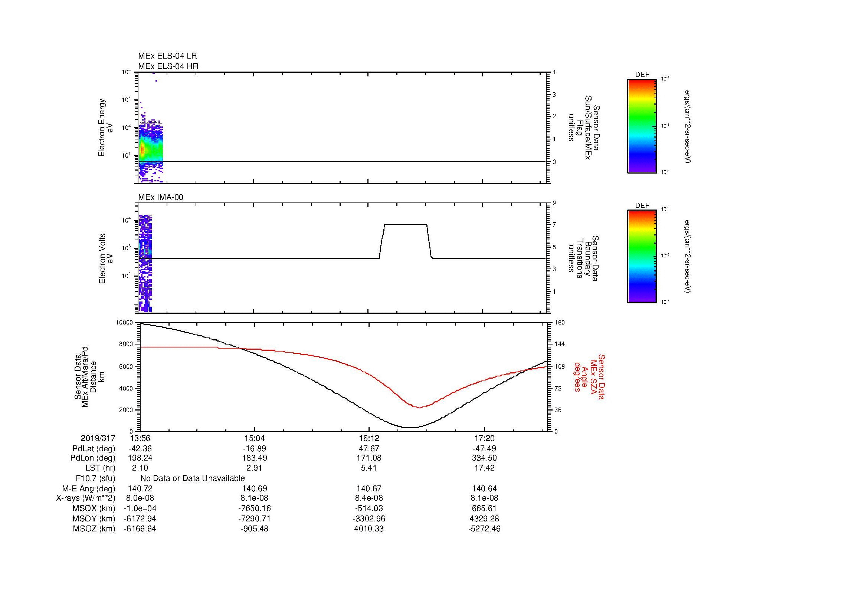Click the 17:20 time tick label
868x613 pixels.
[x=484, y=438]
